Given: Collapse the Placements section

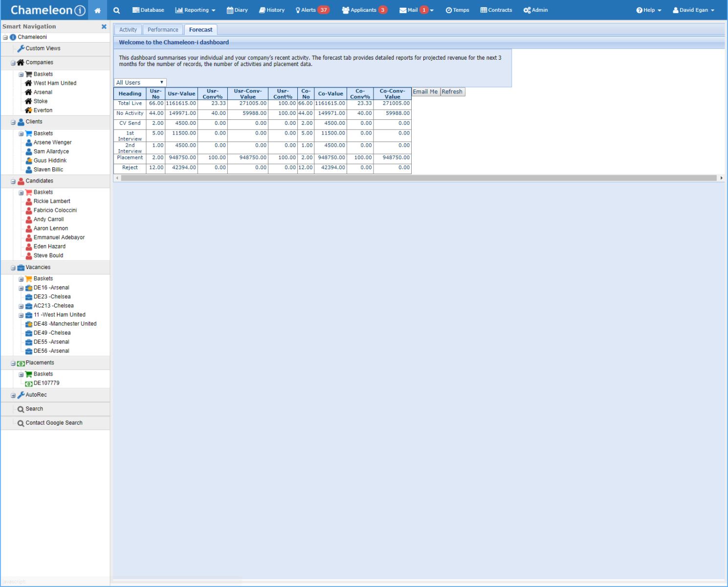Looking at the screenshot, I should [13, 363].
